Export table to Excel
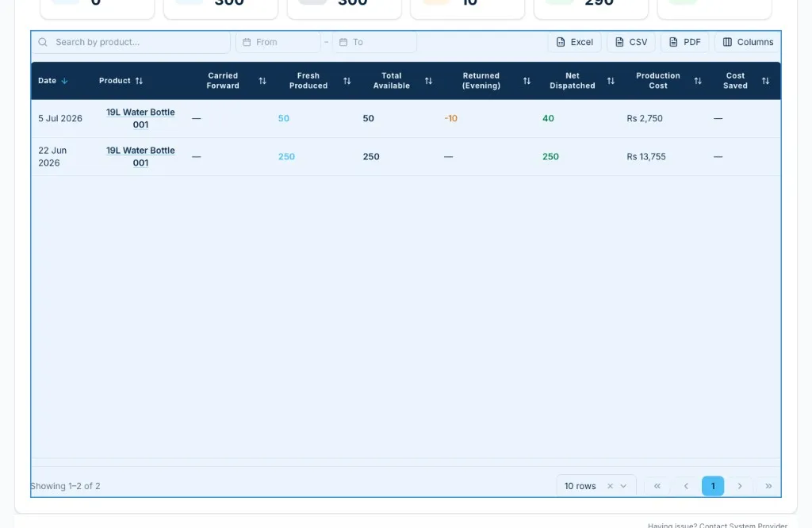Image resolution: width=812 pixels, height=528 pixels. click(574, 42)
